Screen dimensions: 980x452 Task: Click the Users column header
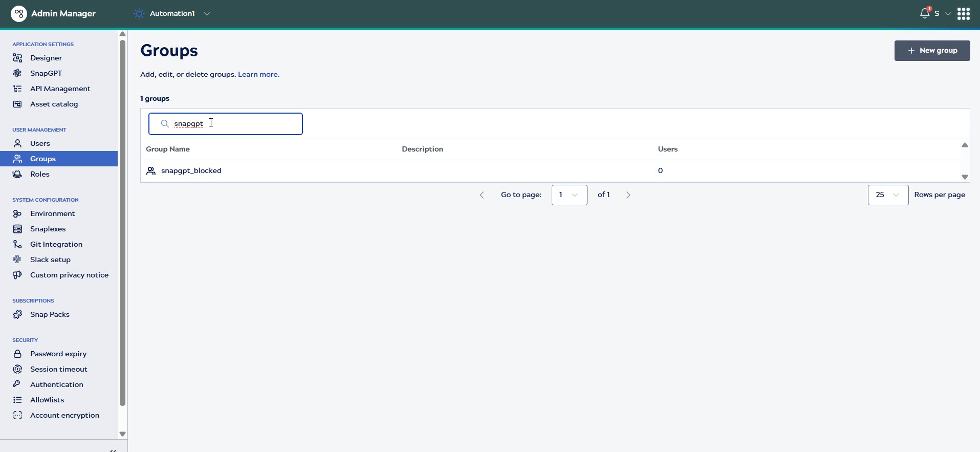pyautogui.click(x=668, y=149)
